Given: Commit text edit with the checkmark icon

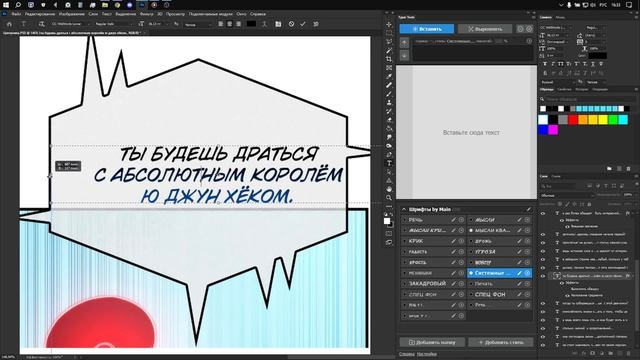Looking at the screenshot, I should [x=303, y=24].
